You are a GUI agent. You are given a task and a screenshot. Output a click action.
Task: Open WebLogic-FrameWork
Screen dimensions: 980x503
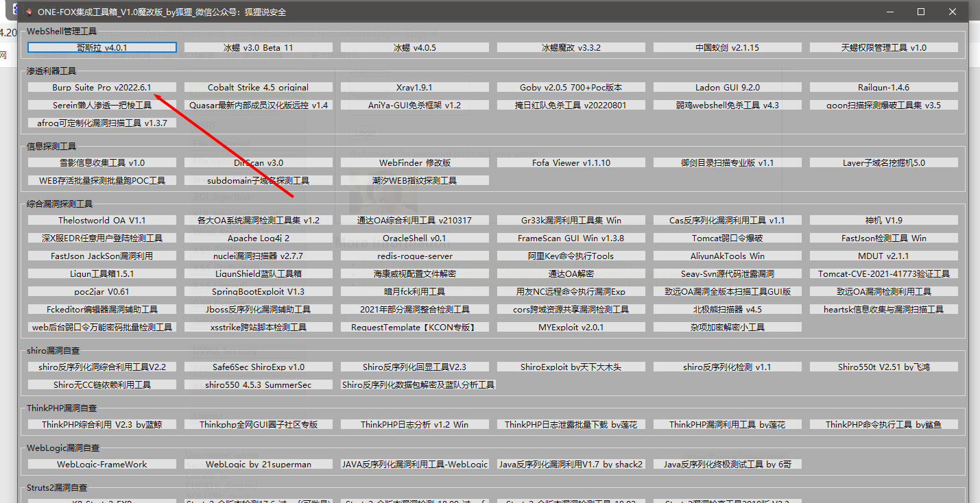pos(102,465)
